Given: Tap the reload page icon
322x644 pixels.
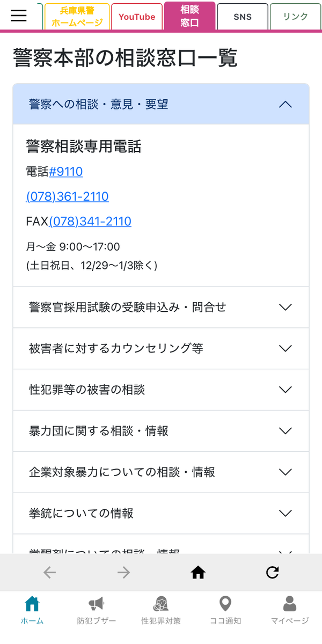Looking at the screenshot, I should point(273,573).
